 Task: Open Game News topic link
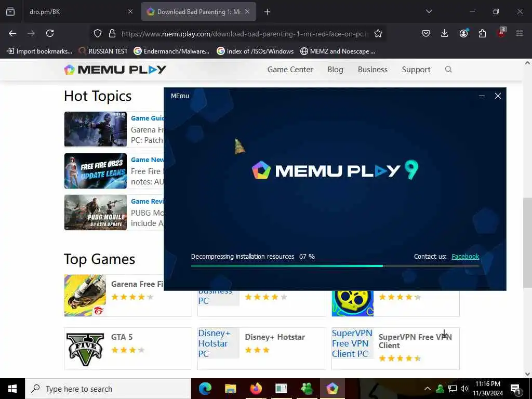pos(147,160)
